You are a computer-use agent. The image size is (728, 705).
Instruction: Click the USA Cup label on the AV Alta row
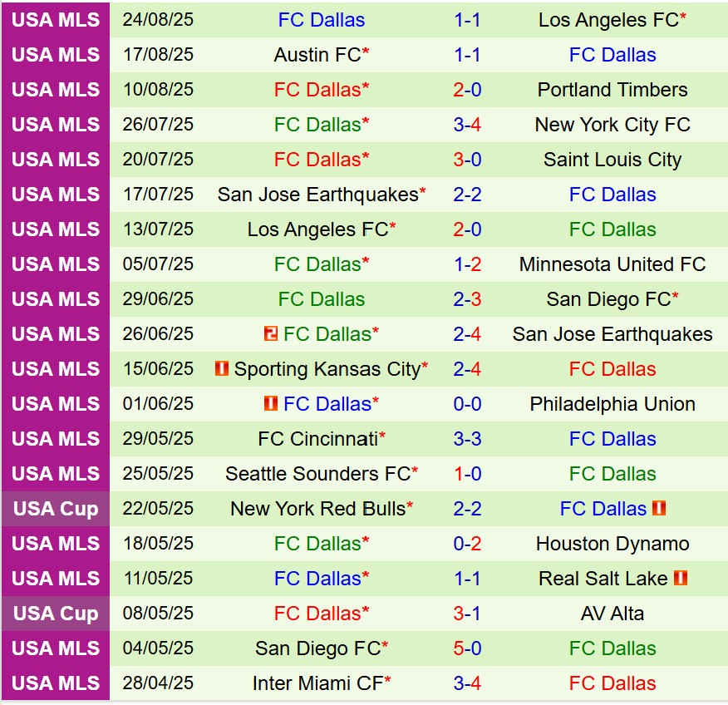56,614
